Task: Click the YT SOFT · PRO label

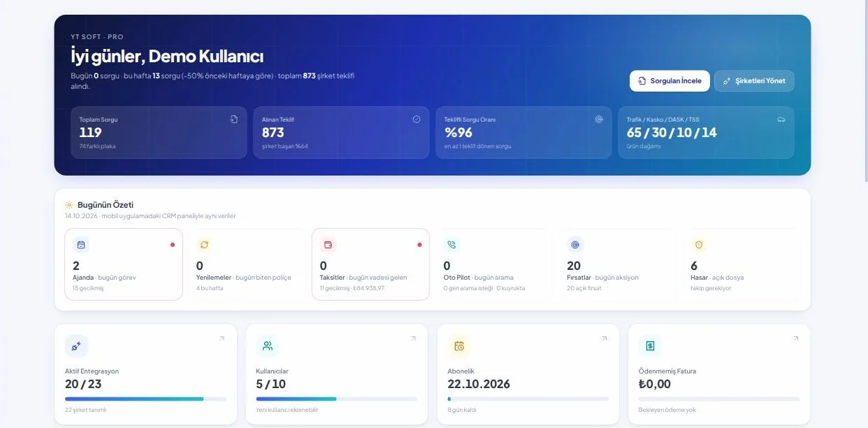Action: (97, 36)
